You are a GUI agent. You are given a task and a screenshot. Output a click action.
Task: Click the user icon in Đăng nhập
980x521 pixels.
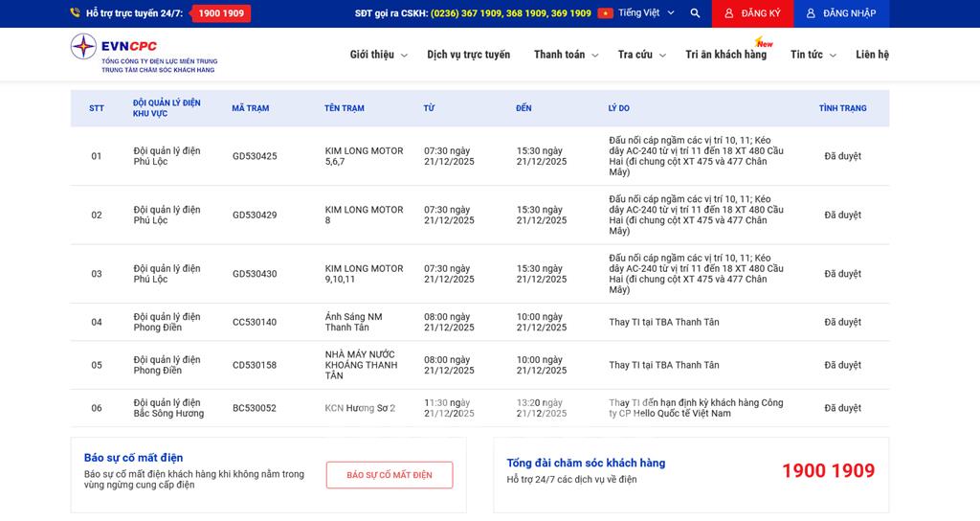coord(811,13)
